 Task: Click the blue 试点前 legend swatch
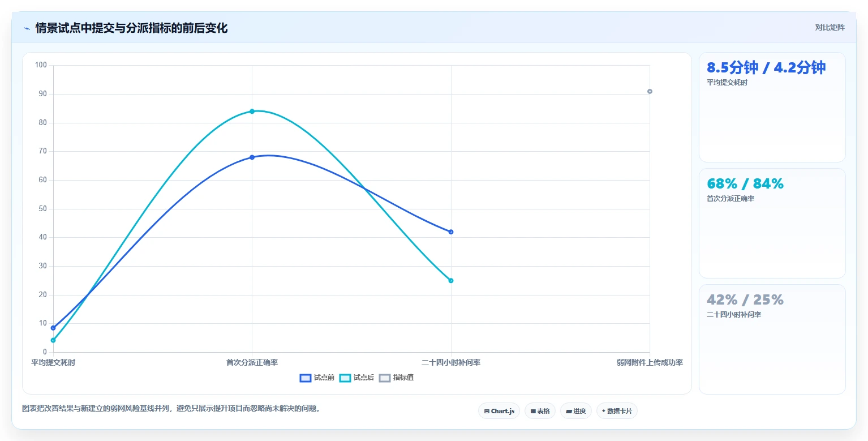coord(306,378)
